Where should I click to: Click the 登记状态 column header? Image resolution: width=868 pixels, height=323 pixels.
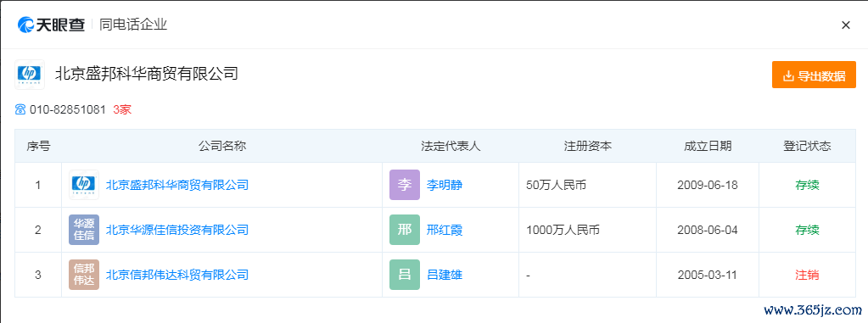[x=807, y=146]
